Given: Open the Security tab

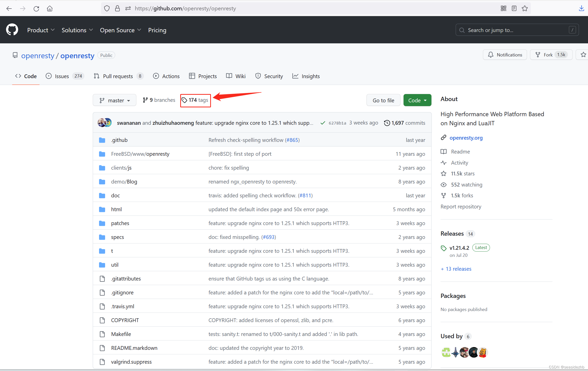Looking at the screenshot, I should click(x=269, y=76).
